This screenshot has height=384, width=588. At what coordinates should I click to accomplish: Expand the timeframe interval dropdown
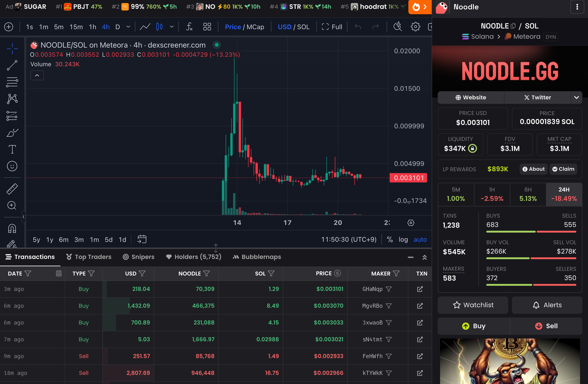(128, 27)
